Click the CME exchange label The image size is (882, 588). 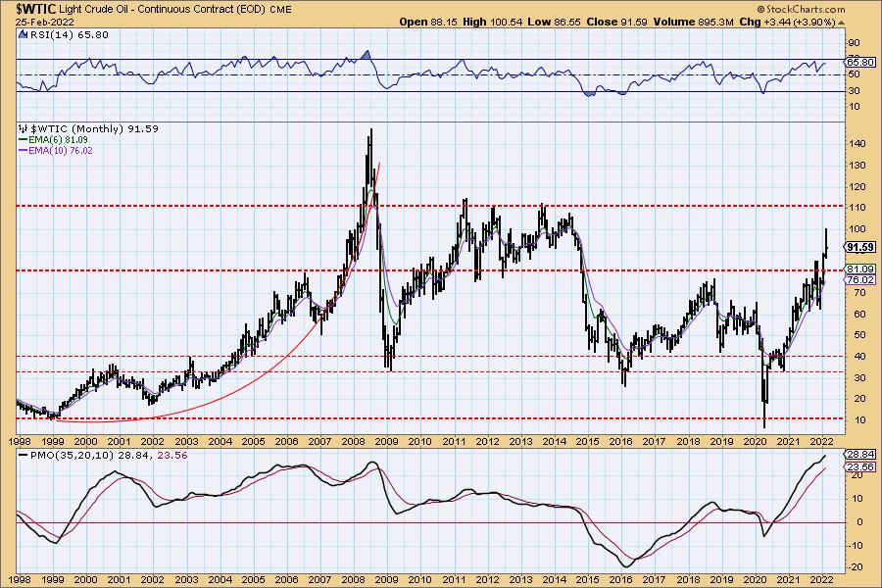click(x=280, y=10)
